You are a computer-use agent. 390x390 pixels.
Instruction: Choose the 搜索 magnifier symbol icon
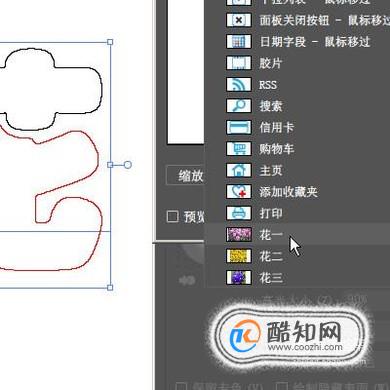(x=239, y=106)
